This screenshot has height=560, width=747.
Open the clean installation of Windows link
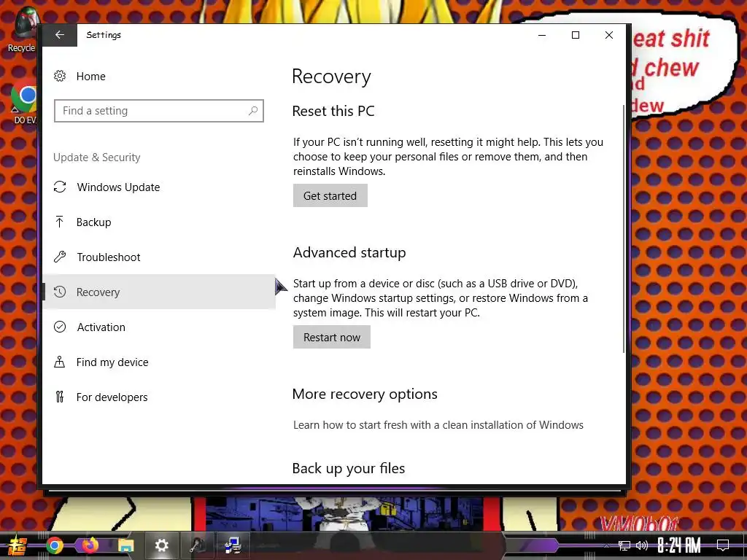pyautogui.click(x=438, y=425)
